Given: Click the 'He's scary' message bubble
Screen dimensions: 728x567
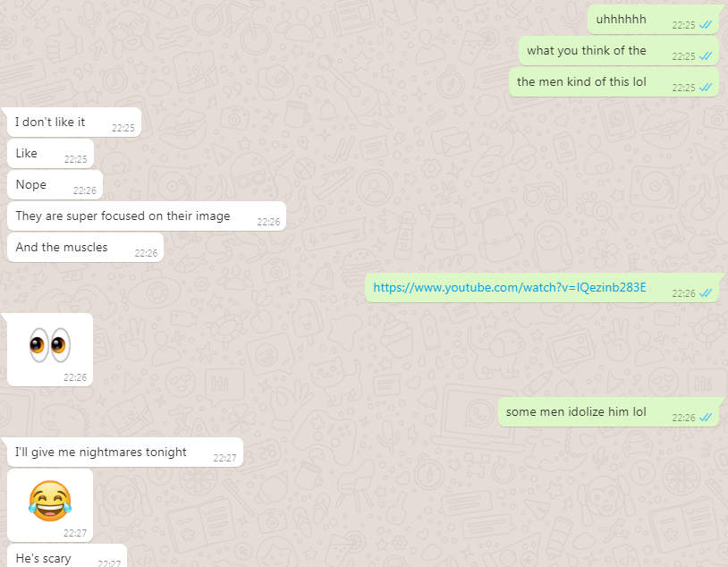Looking at the screenshot, I should (67, 555).
